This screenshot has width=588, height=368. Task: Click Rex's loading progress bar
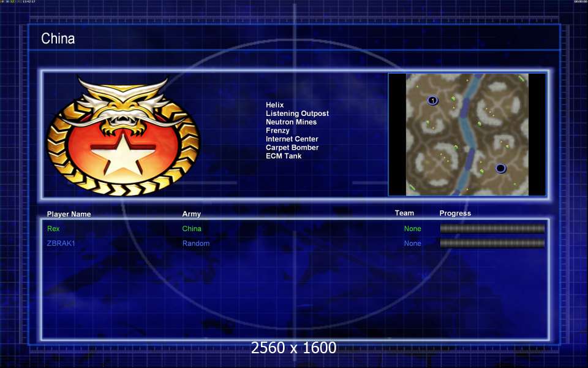492,229
